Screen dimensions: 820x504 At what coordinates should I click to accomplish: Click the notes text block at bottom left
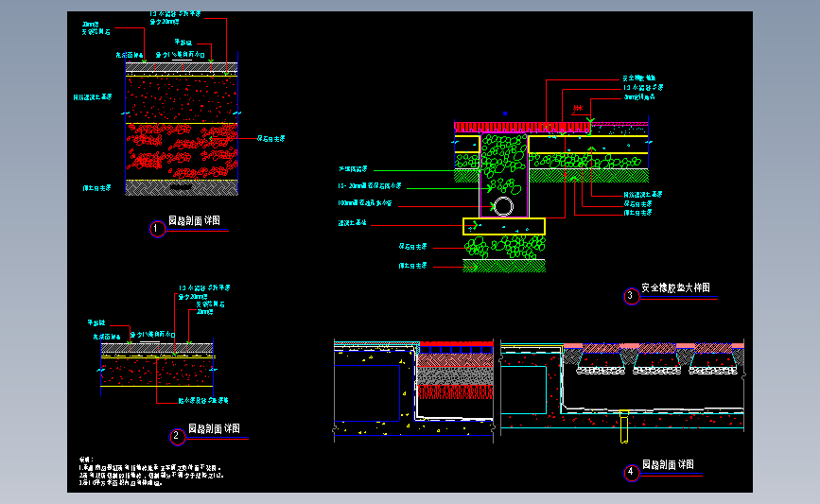pos(151,472)
